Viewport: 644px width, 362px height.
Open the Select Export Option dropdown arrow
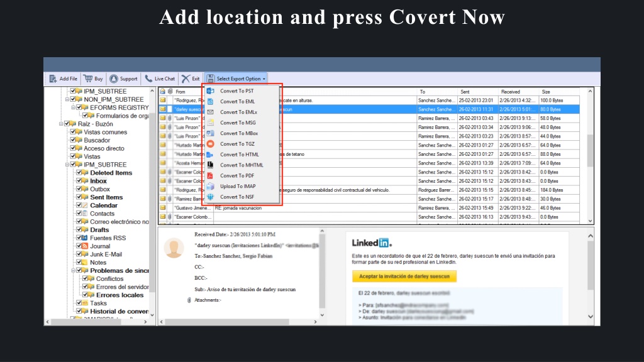coord(264,79)
